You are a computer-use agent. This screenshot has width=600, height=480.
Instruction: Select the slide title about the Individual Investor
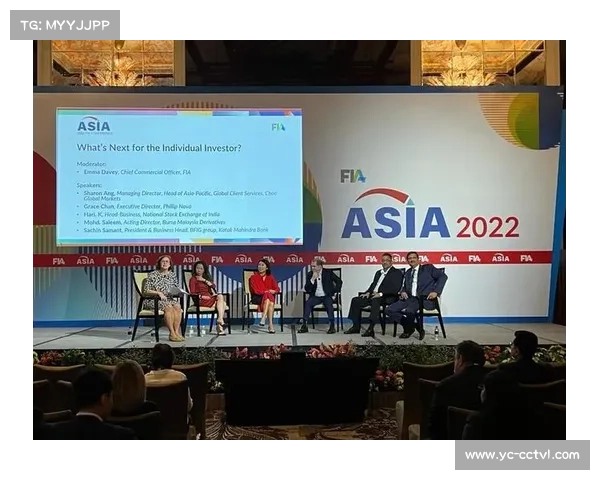coord(158,148)
